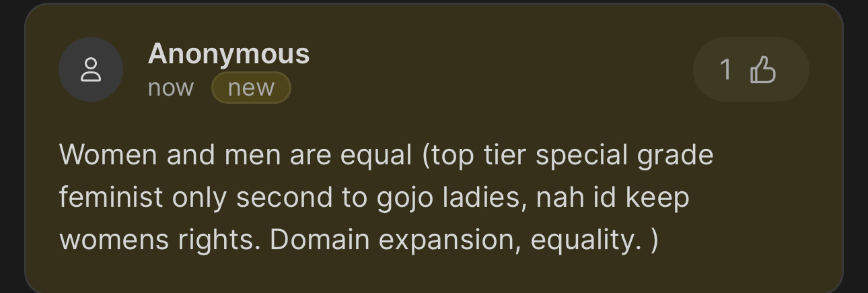The width and height of the screenshot is (868, 293).
Task: Click the words "special grade"
Action: pyautogui.click(x=625, y=156)
